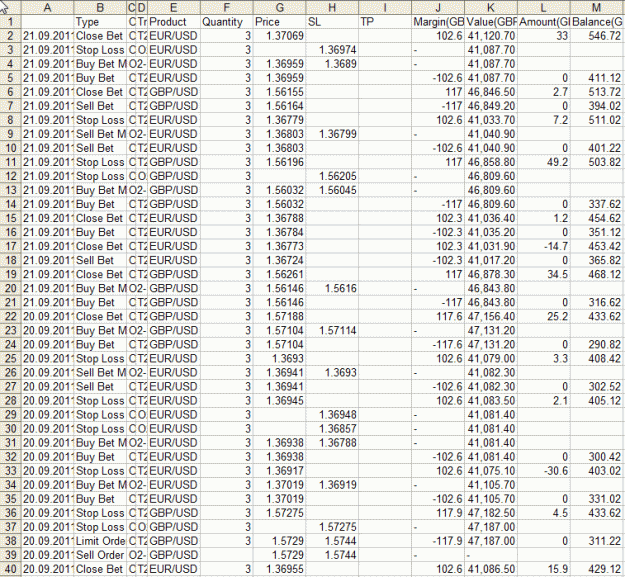This screenshot has width=625, height=577.
Task: Click the 'Quantity' header cell
Action: (226, 22)
